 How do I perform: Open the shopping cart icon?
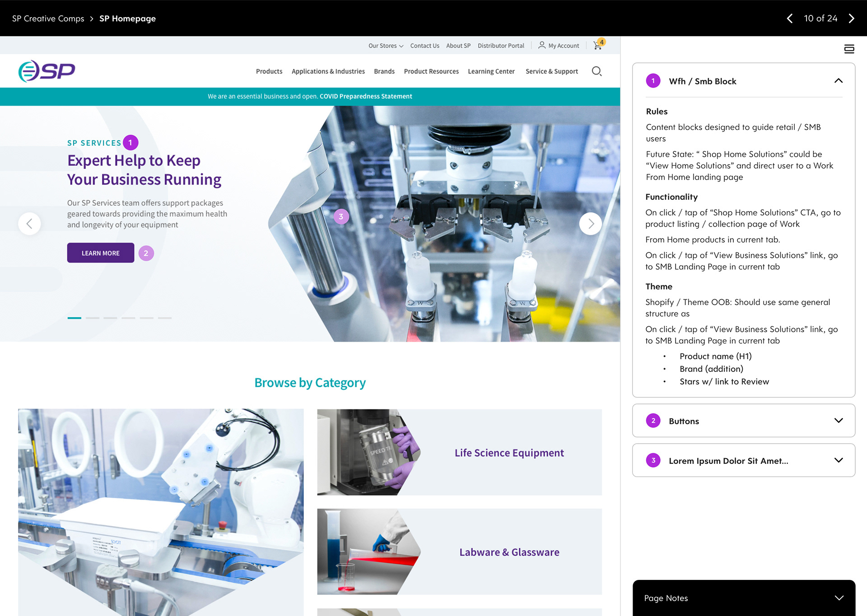[598, 45]
